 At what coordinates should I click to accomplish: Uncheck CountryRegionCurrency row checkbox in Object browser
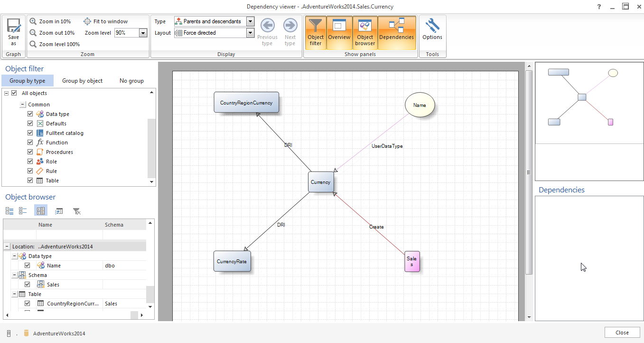(x=27, y=304)
